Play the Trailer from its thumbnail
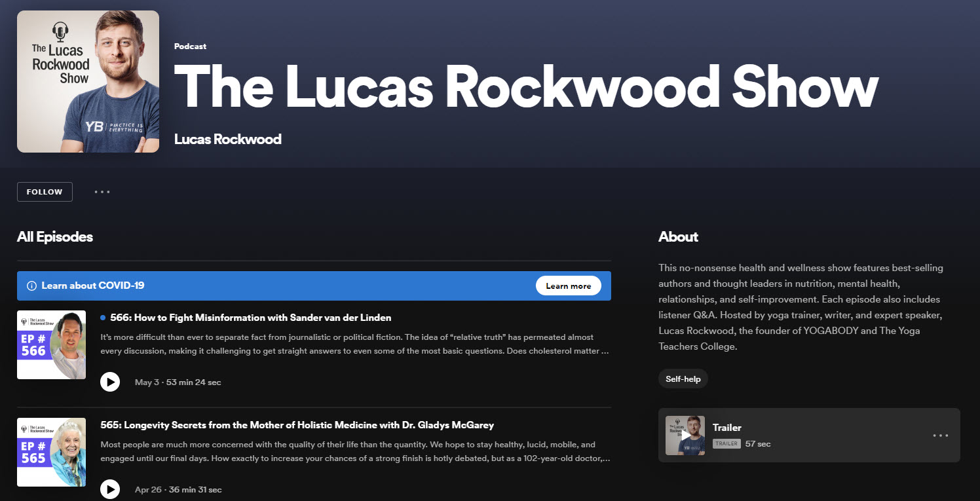 685,436
